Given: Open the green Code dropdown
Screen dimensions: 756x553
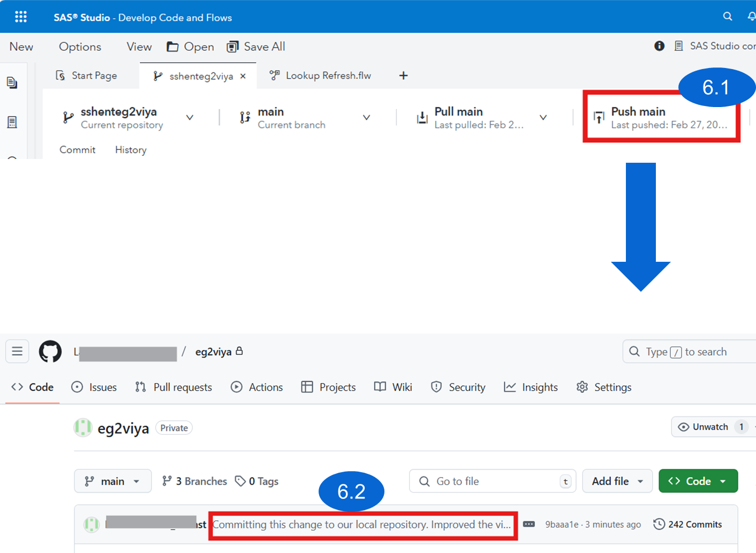Looking at the screenshot, I should point(698,481).
